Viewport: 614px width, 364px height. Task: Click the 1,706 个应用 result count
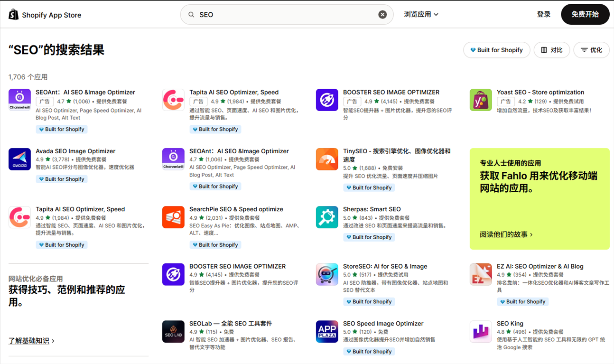pos(28,77)
